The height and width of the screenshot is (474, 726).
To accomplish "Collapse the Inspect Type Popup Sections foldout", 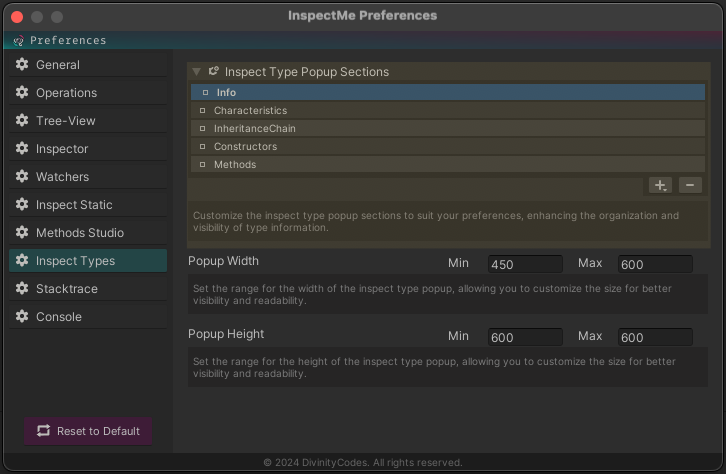I will point(196,72).
